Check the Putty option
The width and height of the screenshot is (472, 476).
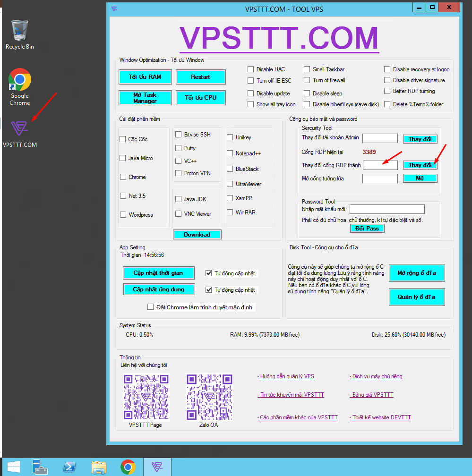tap(179, 148)
